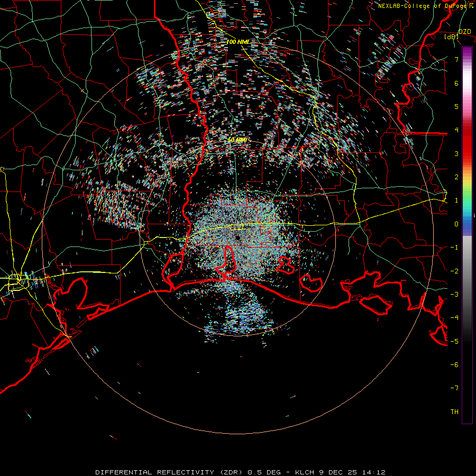
Task: Select the -5 dB scale label
Action: point(454,341)
